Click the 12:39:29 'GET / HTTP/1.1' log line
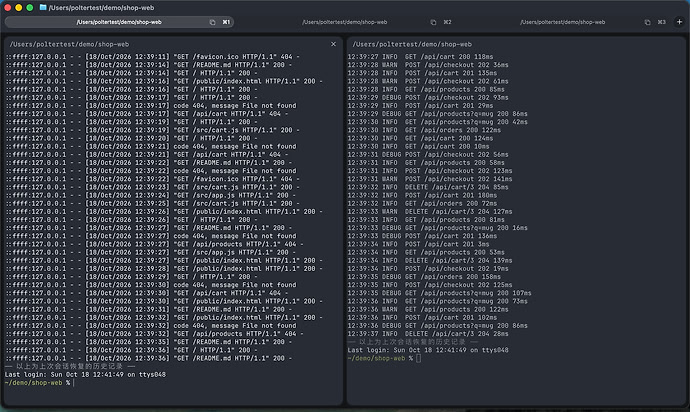 point(131,276)
